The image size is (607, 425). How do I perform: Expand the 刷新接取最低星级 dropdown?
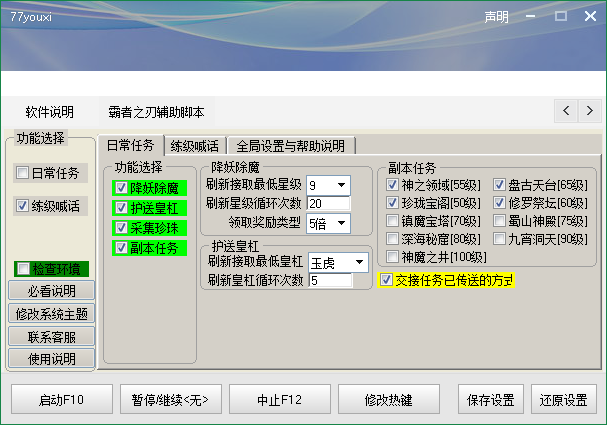[342, 186]
